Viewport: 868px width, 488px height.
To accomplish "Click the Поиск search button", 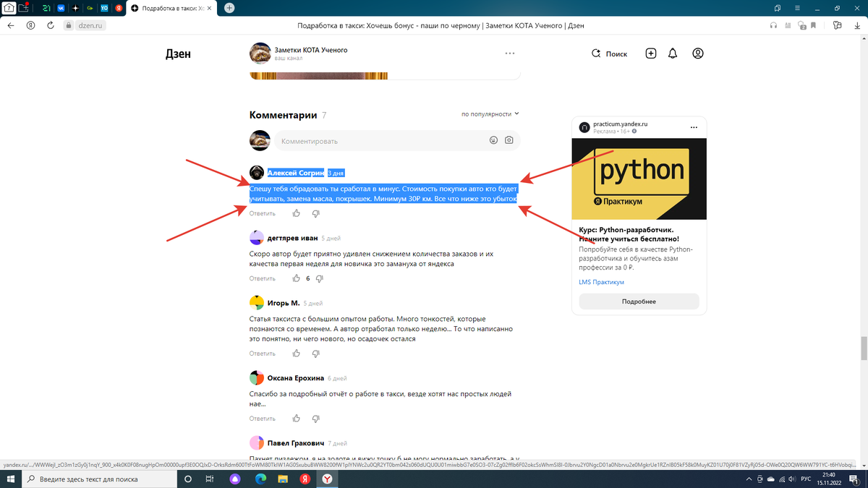I will [x=610, y=53].
